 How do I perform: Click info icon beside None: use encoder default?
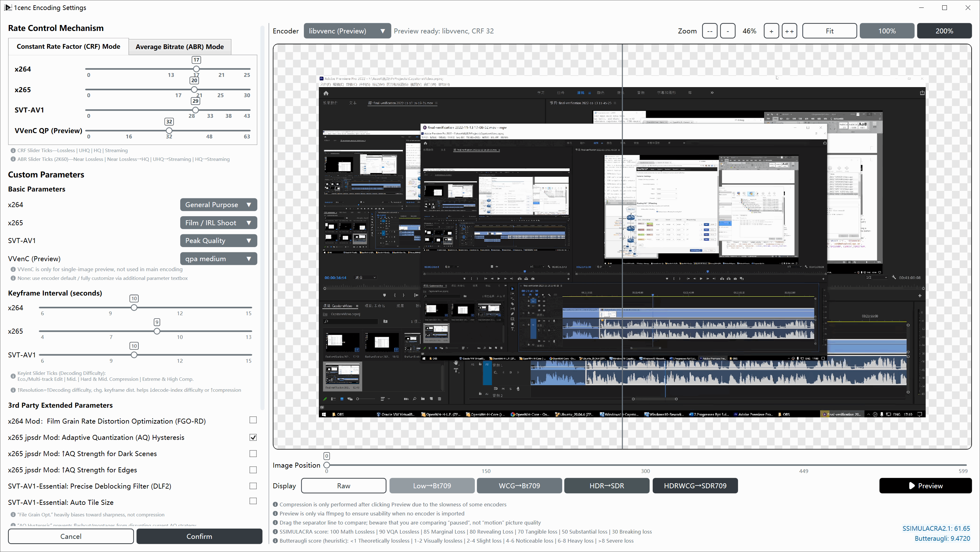tap(13, 278)
